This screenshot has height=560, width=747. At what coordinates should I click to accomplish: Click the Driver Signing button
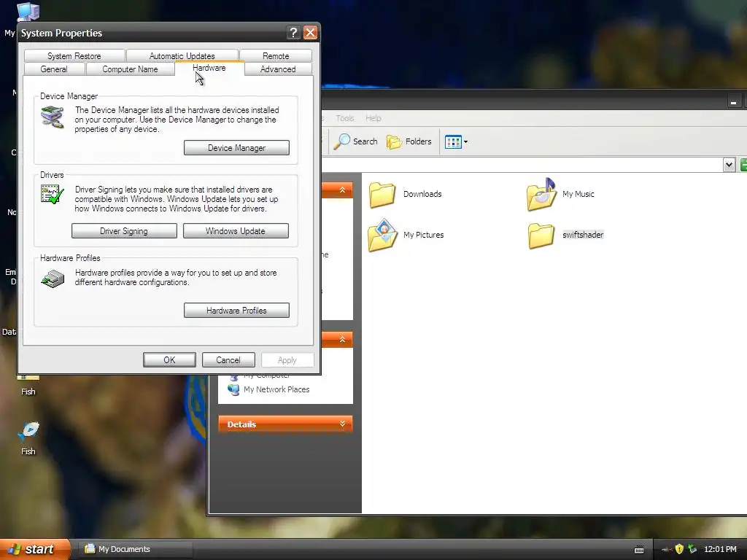click(124, 231)
